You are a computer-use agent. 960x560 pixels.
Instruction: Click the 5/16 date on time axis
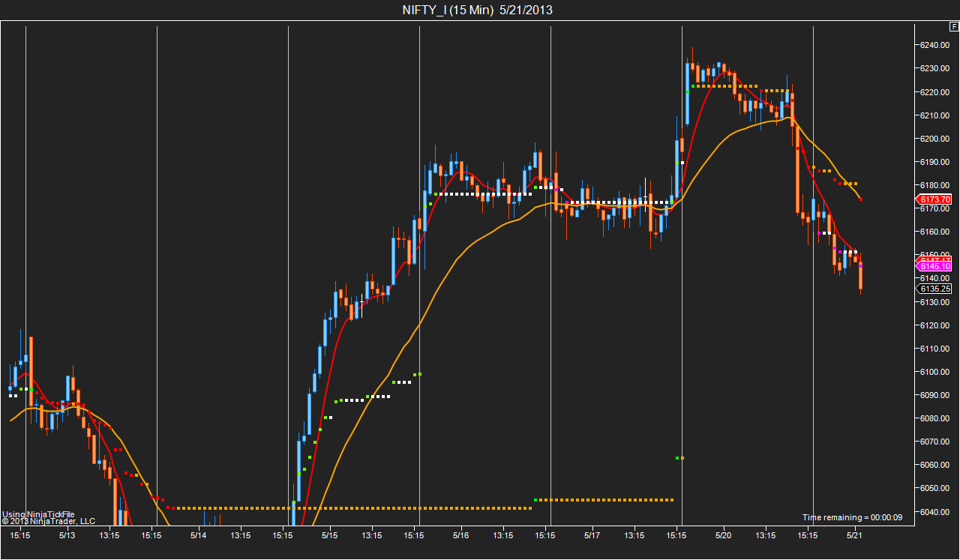pyautogui.click(x=460, y=536)
